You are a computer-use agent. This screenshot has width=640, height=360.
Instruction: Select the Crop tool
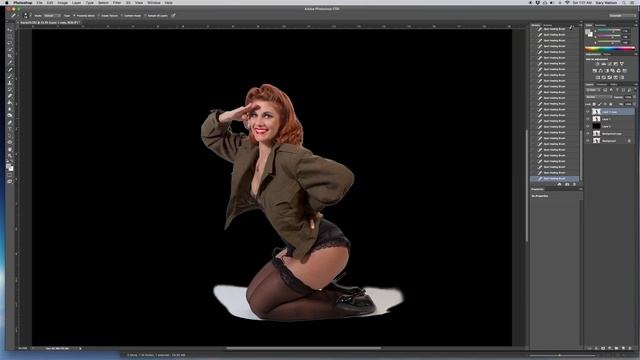pos(10,56)
